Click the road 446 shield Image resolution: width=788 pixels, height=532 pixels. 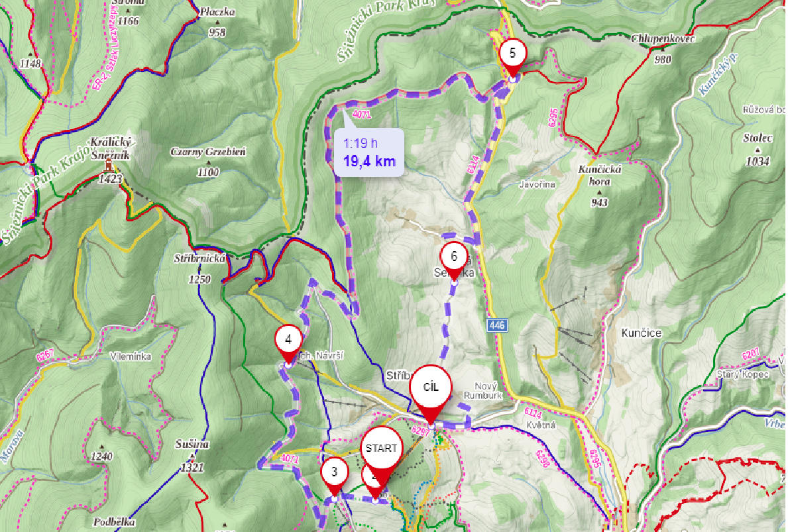click(x=497, y=325)
